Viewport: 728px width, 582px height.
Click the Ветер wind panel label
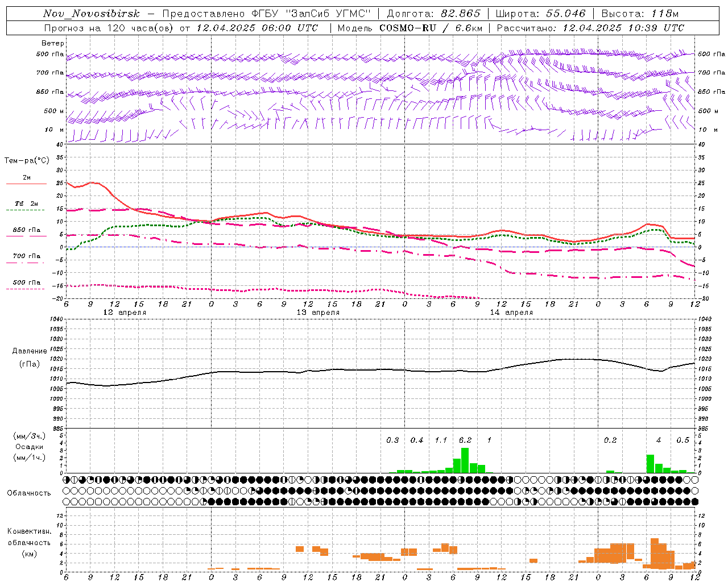[x=53, y=43]
